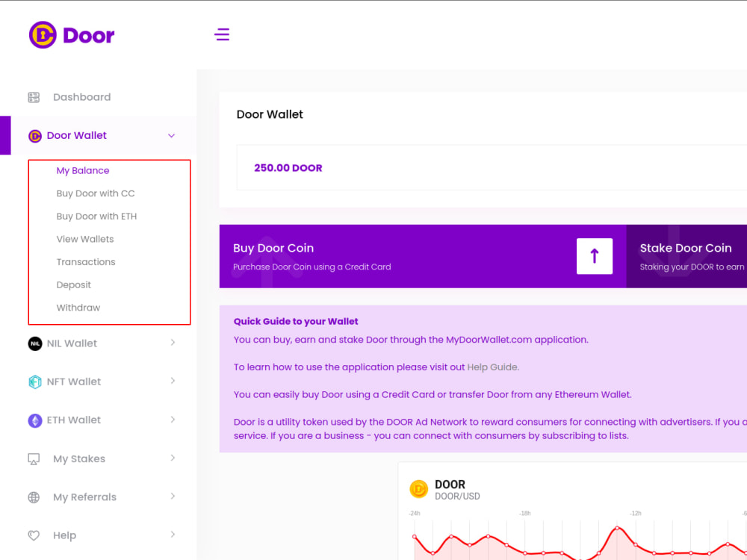Image resolution: width=747 pixels, height=560 pixels.
Task: Click the Staking your DOOR to earn text
Action: click(692, 267)
